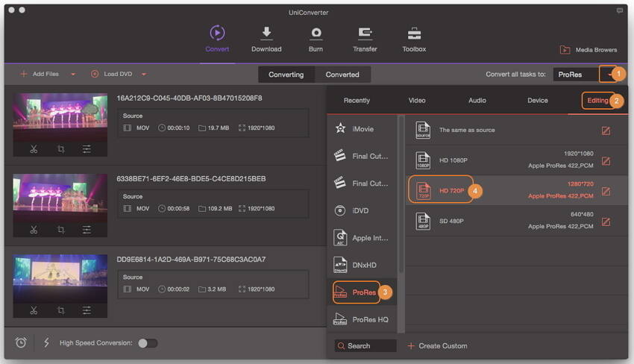
Task: Open effect settings for 6338BE71 video
Action: pos(87,230)
